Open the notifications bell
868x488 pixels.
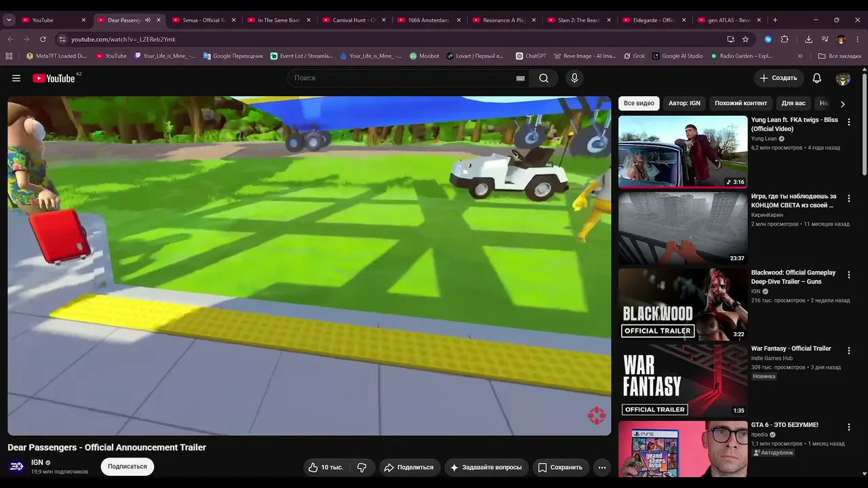click(817, 78)
